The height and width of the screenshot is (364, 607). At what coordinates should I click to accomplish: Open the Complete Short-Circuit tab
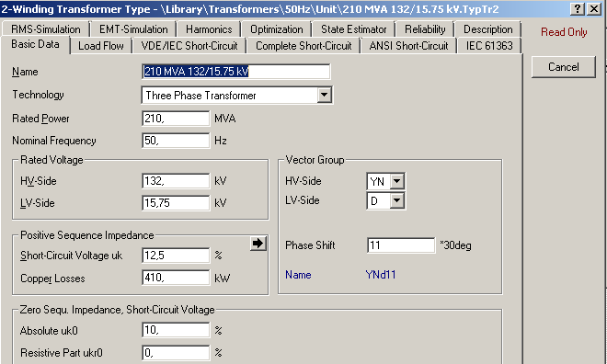pyautogui.click(x=303, y=46)
